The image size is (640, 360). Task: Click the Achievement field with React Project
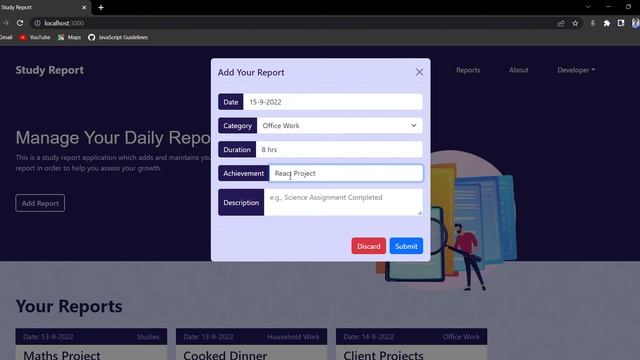346,173
